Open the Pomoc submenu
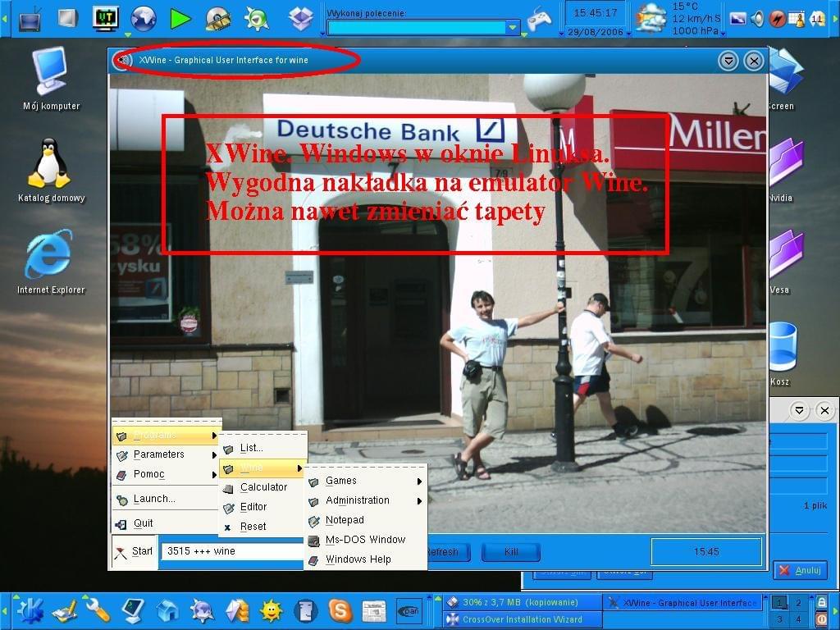Image resolution: width=840 pixels, height=630 pixels. (167, 474)
